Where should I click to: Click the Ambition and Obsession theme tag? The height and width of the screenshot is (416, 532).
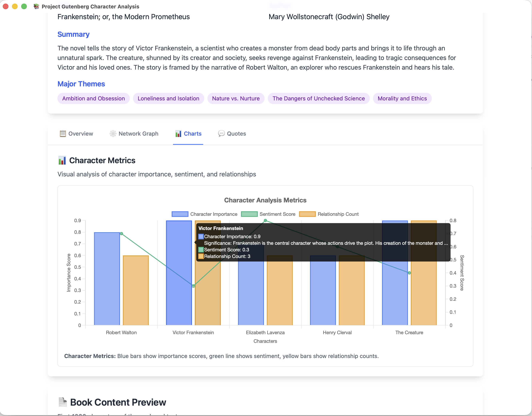click(x=94, y=98)
